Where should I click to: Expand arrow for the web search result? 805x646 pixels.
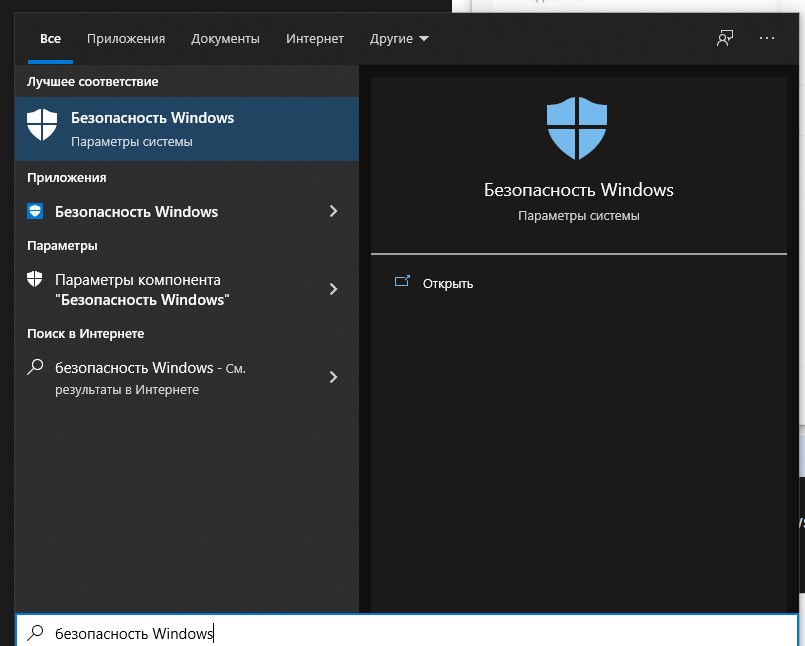[334, 377]
